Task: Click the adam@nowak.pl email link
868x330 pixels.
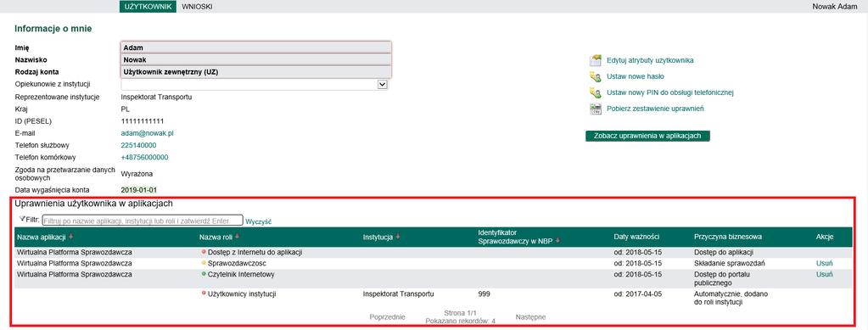Action: tap(148, 133)
